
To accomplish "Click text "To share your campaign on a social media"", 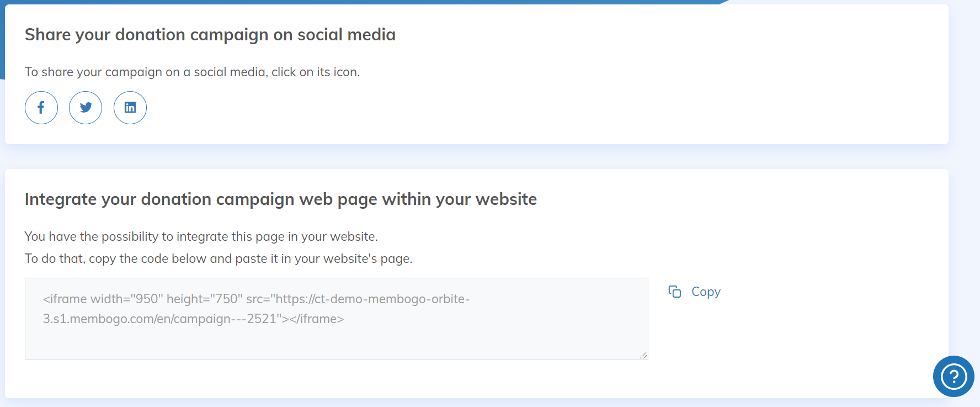I will (145, 72).
